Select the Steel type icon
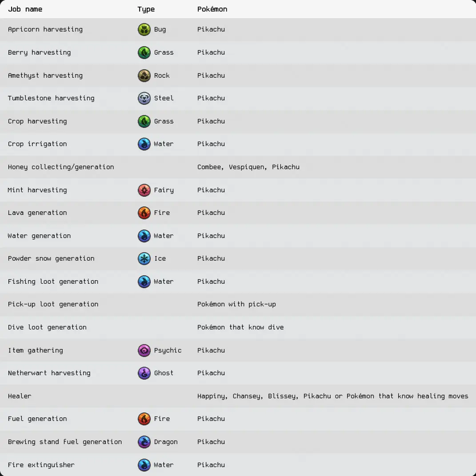 pos(144,98)
